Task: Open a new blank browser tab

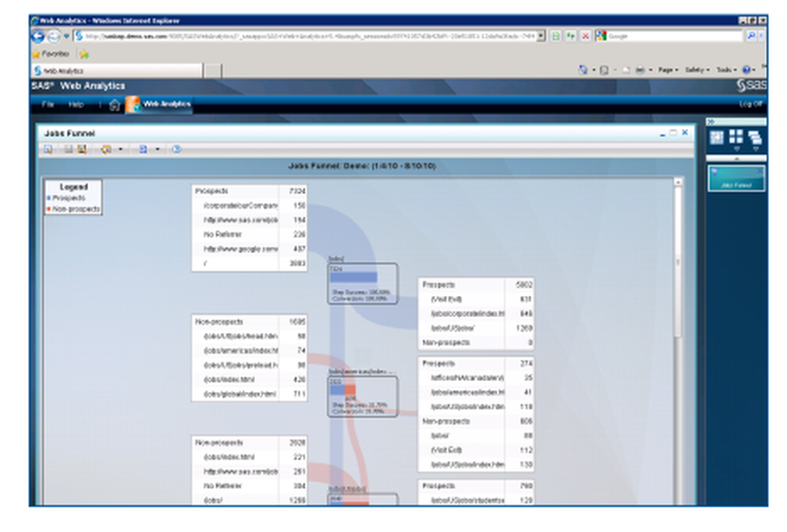Action: tap(212, 71)
